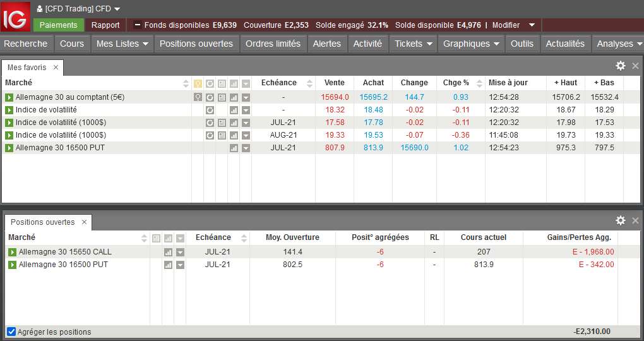Click lightbulb icon on Allemagne 30 au comptant row

(x=198, y=97)
